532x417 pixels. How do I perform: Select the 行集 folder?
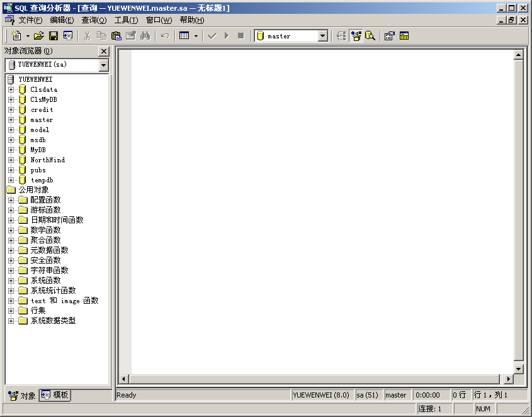(38, 311)
